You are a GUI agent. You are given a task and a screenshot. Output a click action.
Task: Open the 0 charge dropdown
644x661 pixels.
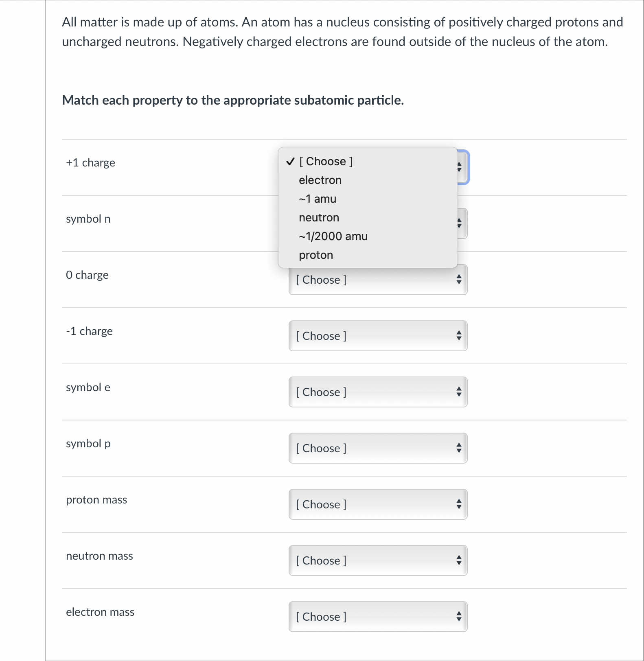(x=378, y=280)
